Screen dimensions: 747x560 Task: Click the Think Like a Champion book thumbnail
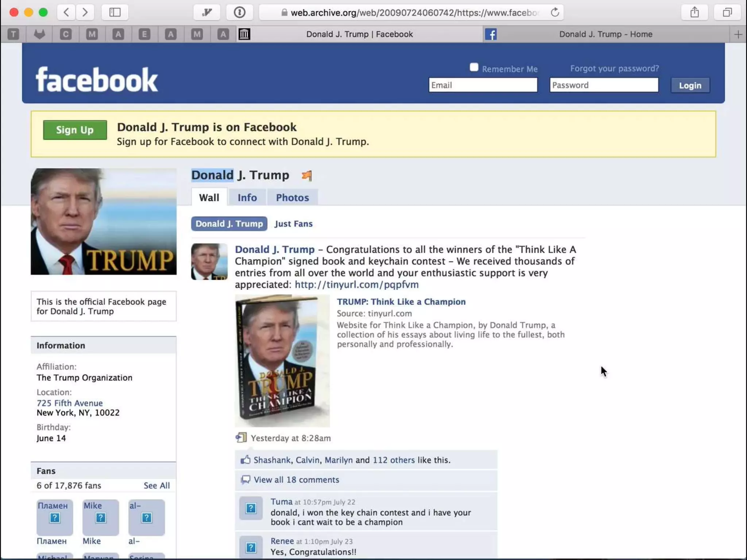[282, 361]
